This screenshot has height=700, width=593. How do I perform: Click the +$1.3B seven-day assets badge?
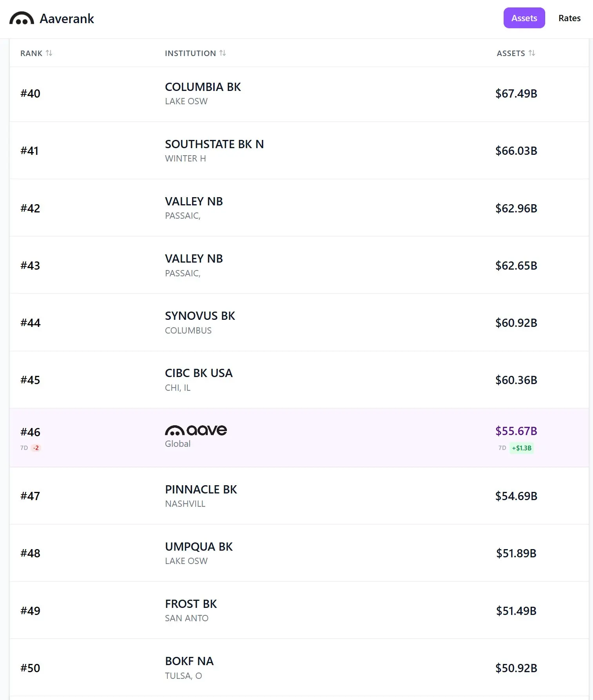click(521, 448)
